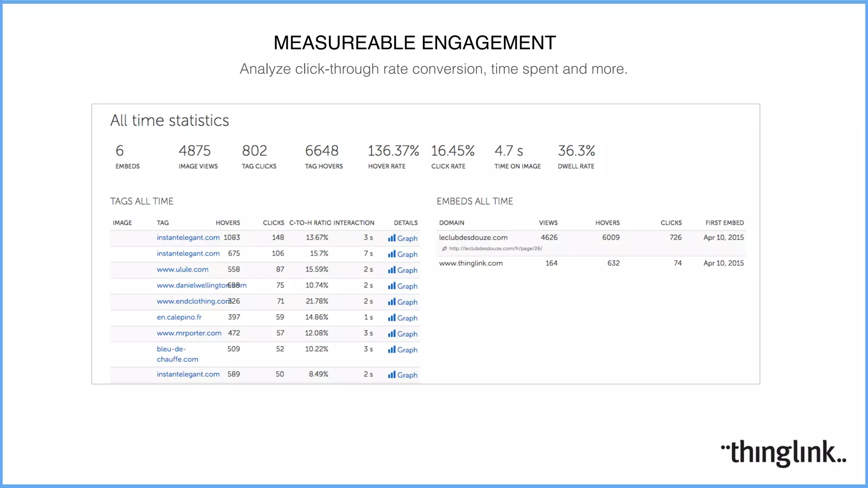Select the leclubdesdouze.com domain row
This screenshot has width=868, height=488.
point(473,238)
